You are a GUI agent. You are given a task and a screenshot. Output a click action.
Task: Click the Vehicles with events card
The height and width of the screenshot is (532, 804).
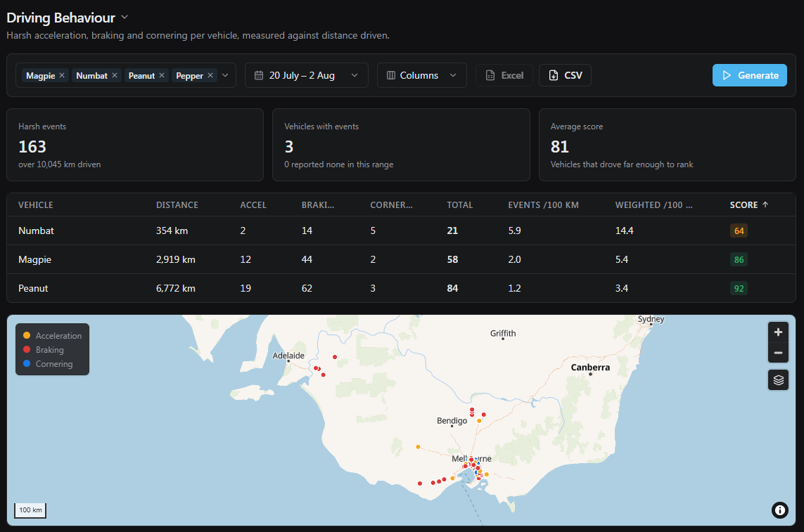(401, 145)
